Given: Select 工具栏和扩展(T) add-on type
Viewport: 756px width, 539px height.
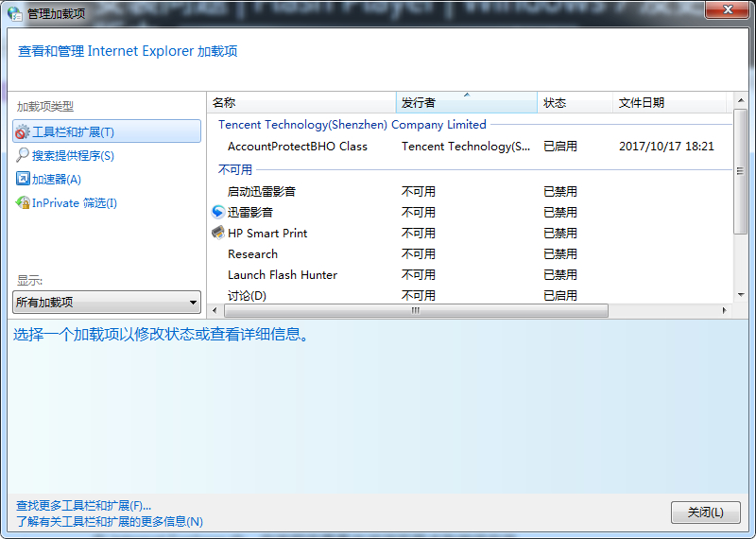Looking at the screenshot, I should coord(107,131).
